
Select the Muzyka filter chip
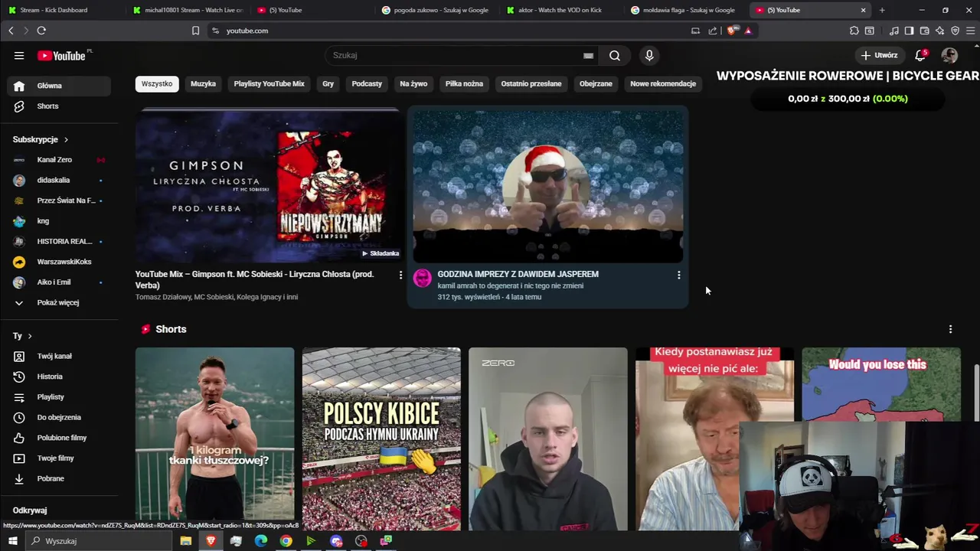[x=203, y=83]
